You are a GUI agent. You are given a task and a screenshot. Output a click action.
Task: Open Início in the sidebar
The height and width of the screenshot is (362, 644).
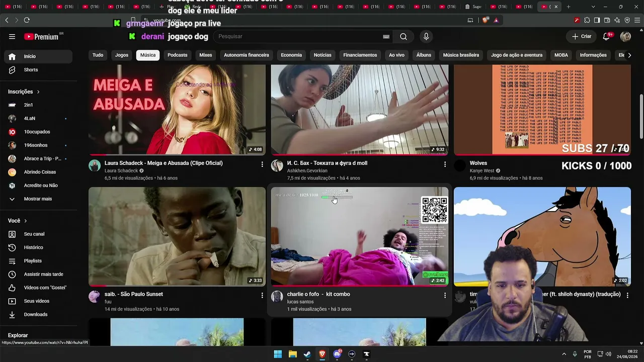(x=38, y=56)
